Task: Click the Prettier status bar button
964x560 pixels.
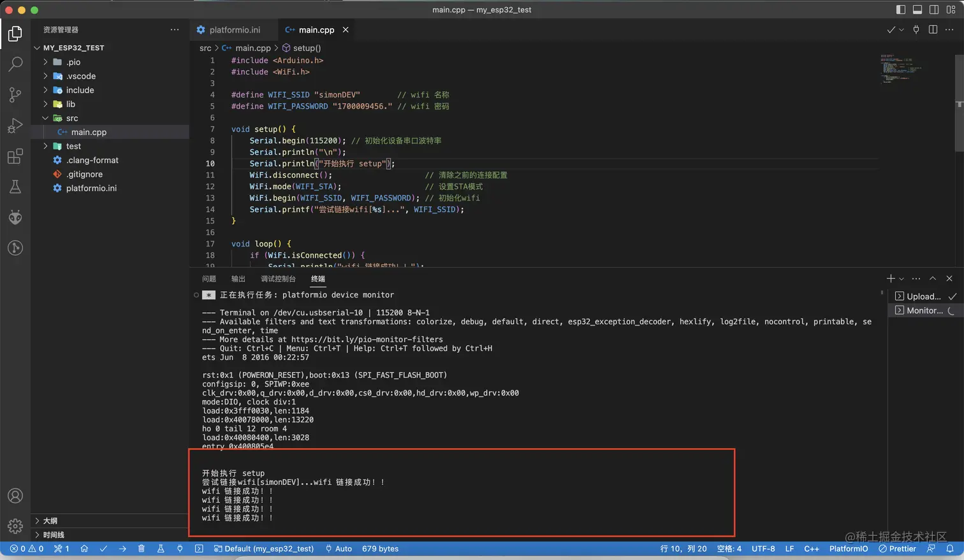Action: pyautogui.click(x=897, y=549)
